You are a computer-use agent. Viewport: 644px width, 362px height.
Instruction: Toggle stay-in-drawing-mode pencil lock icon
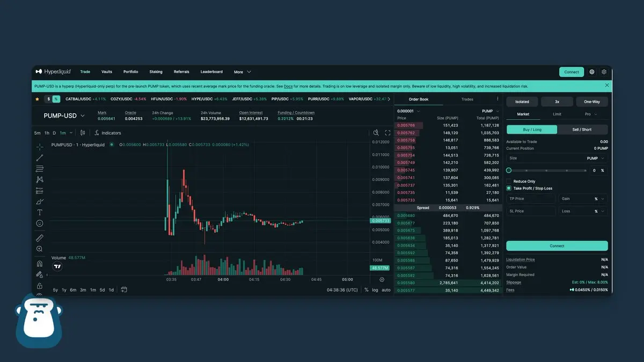pos(40,274)
